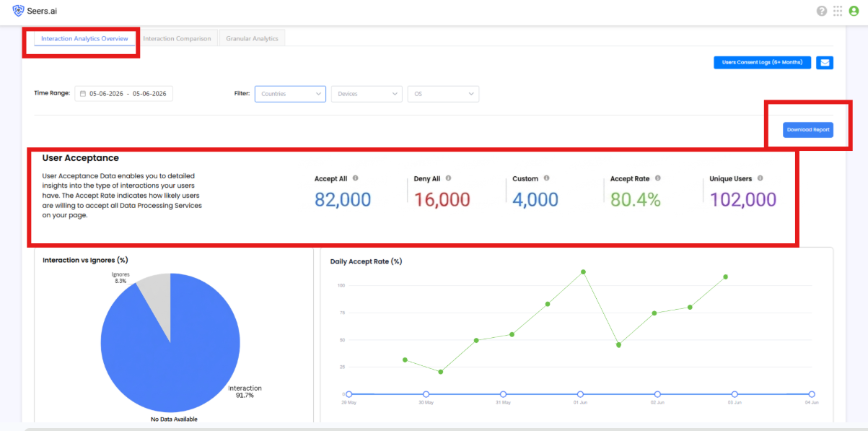Image resolution: width=868 pixels, height=431 pixels.
Task: Click the Unique Users value 102,000
Action: pos(743,200)
